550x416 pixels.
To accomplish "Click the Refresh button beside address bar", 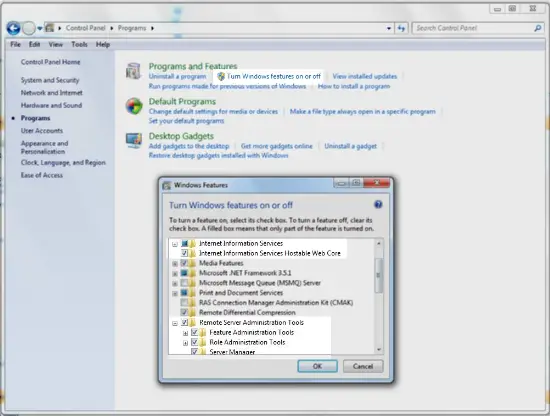I will pos(401,28).
